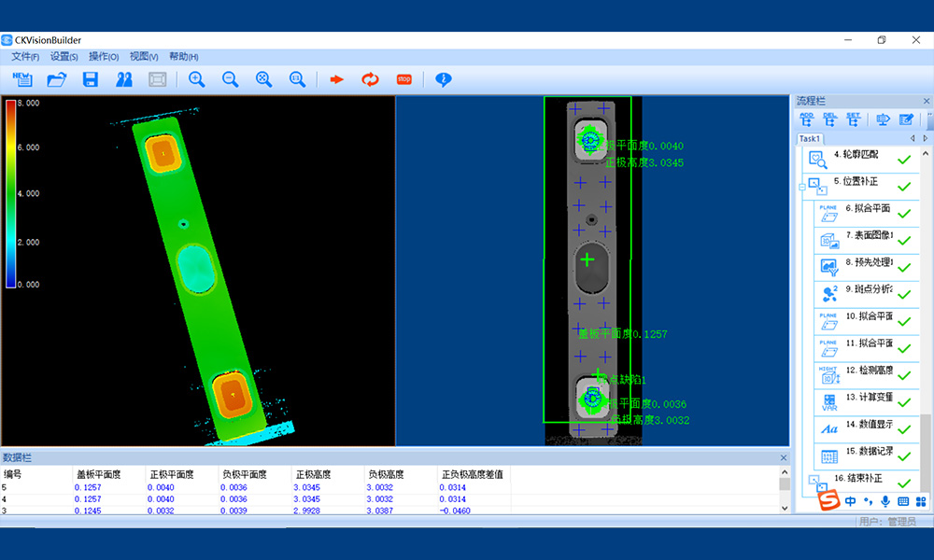
Task: Click DEL tool icon in flow panel
Action: click(x=829, y=119)
